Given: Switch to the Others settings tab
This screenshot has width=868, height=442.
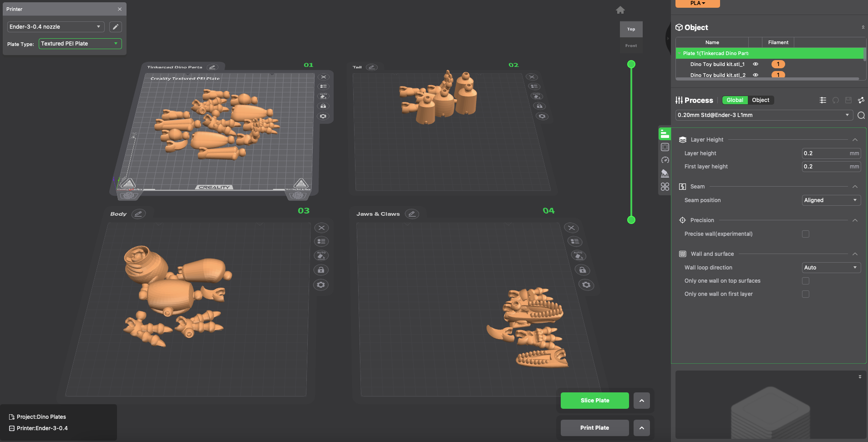Looking at the screenshot, I should pos(665,186).
